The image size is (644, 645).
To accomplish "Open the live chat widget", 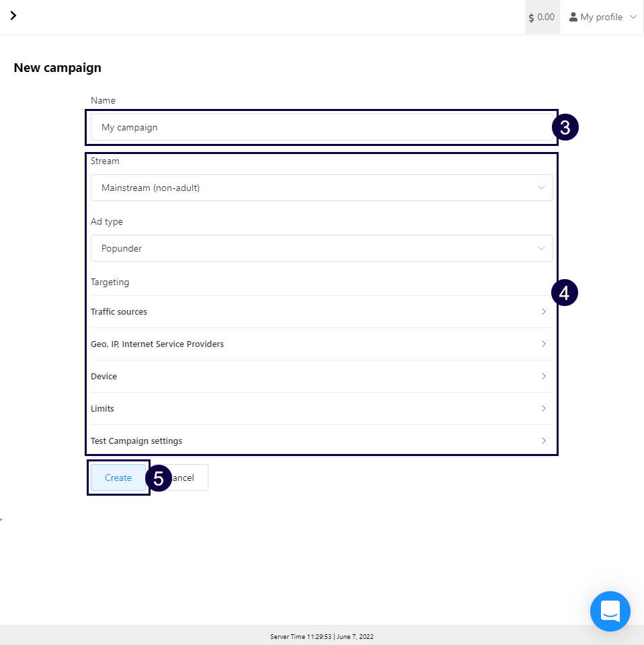I will pyautogui.click(x=610, y=611).
